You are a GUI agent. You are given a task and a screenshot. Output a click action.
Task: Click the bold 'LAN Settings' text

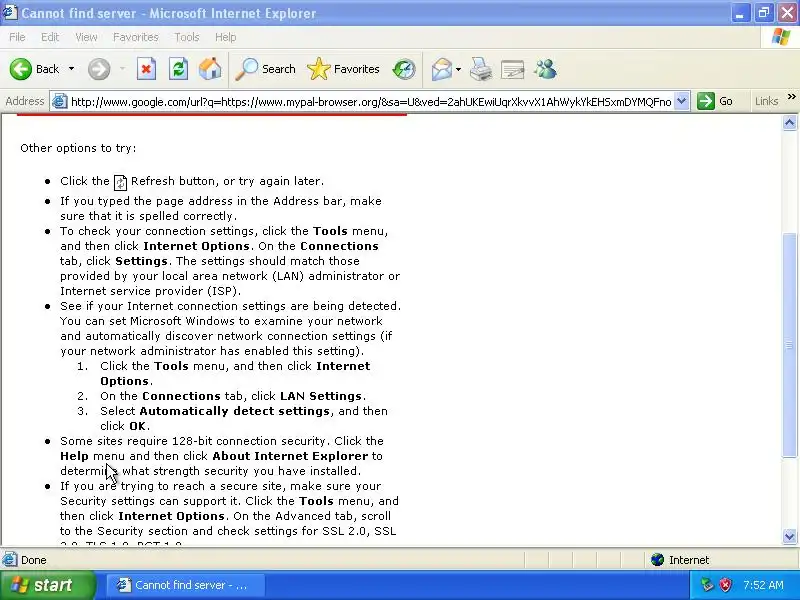coord(321,396)
